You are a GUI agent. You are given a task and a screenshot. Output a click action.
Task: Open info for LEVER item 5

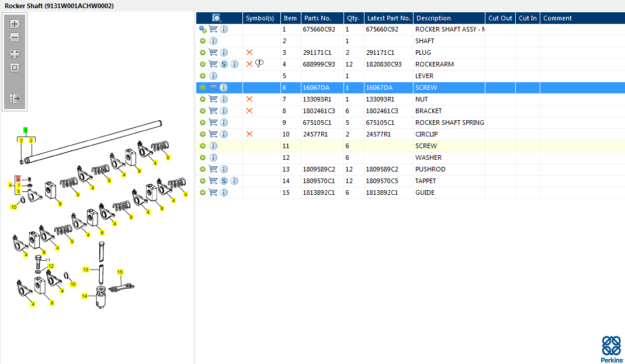pos(213,76)
